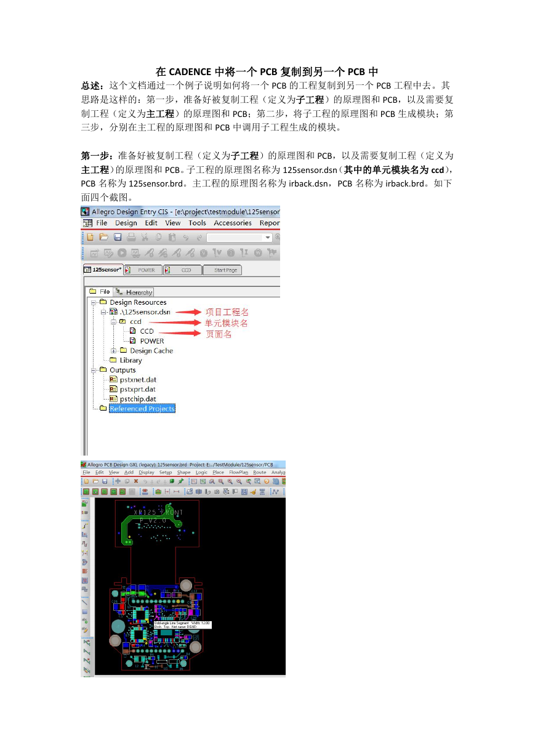Click Paste clipboard icon in Design Entry CIS
Screen dimensions: 535x756
172,237
